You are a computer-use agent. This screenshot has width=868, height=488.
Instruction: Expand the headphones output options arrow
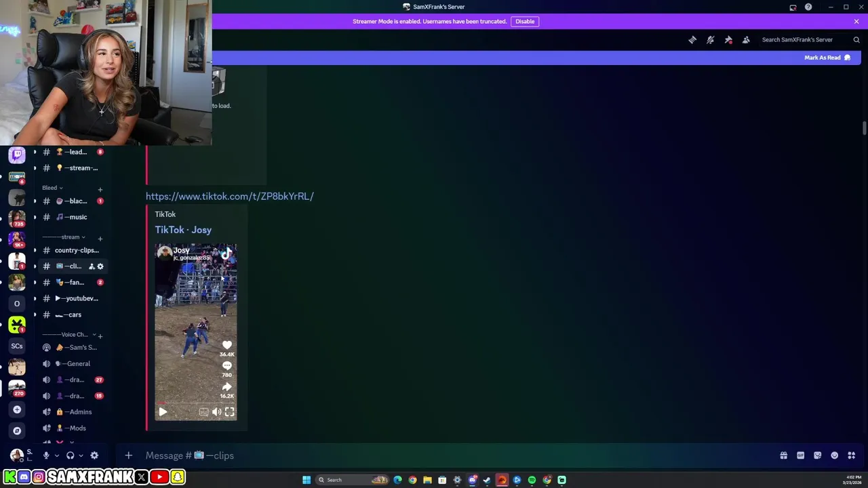(80, 455)
